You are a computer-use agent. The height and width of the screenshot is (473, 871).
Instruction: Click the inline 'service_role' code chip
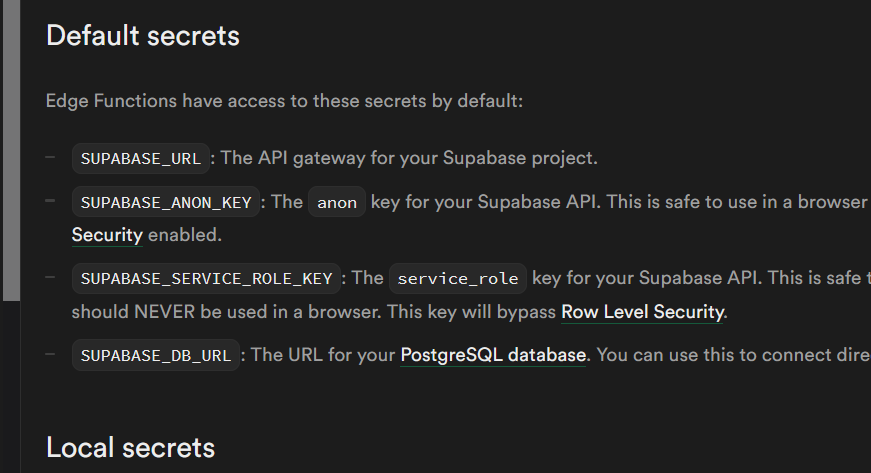pyautogui.click(x=455, y=278)
